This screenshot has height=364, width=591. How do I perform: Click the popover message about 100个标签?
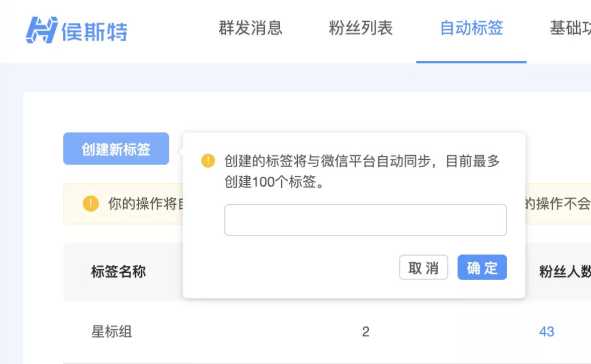tap(362, 172)
